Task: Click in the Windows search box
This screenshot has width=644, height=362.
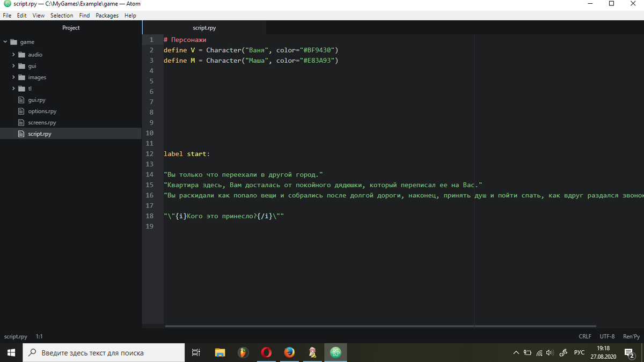Action: pyautogui.click(x=104, y=352)
